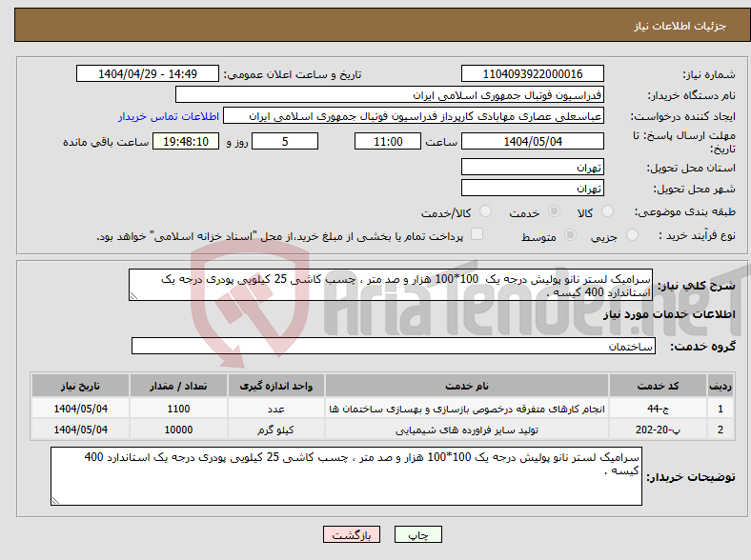Click the resize grip of the توضیحات خریدار textarea
Screen dimensions: 751x560
click(x=55, y=501)
